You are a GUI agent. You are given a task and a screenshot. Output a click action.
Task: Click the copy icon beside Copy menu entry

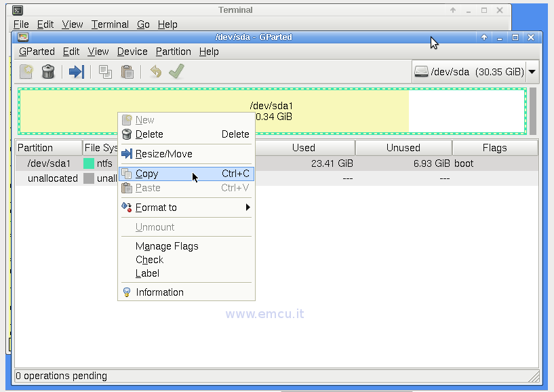127,174
